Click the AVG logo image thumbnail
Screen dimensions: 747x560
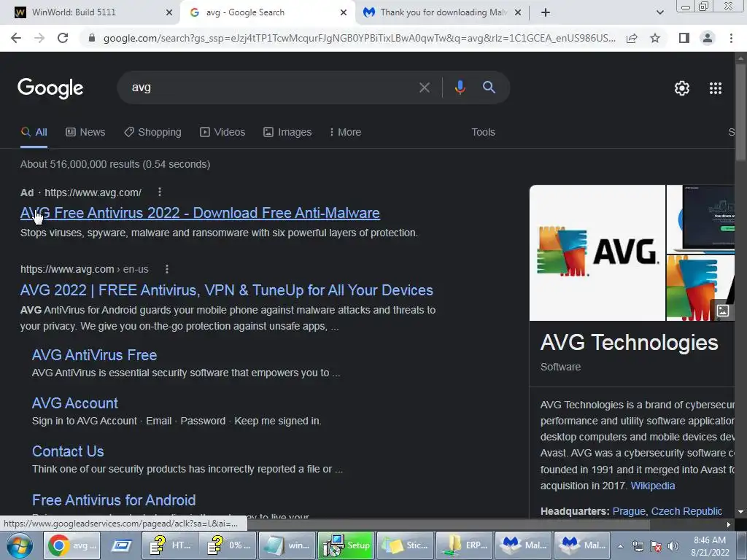click(x=597, y=253)
